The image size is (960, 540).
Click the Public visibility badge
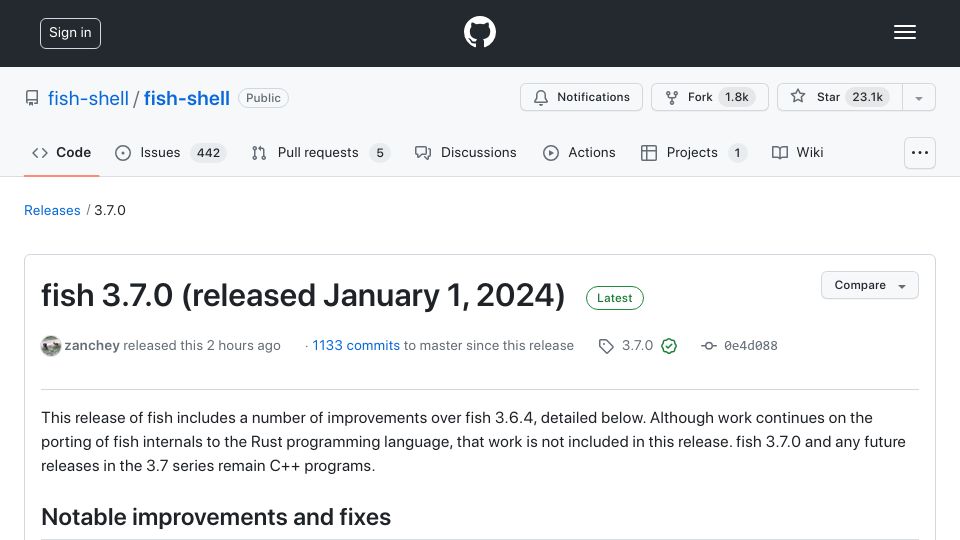[263, 98]
